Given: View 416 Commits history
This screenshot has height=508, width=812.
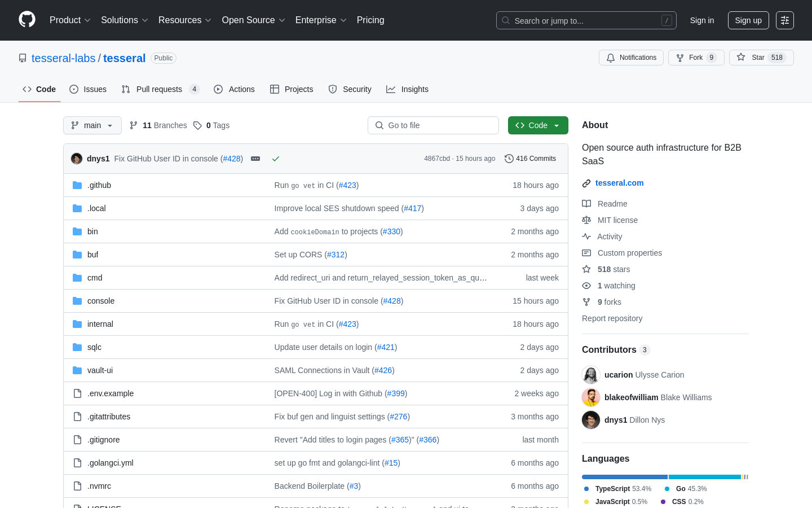Looking at the screenshot, I should pos(530,159).
